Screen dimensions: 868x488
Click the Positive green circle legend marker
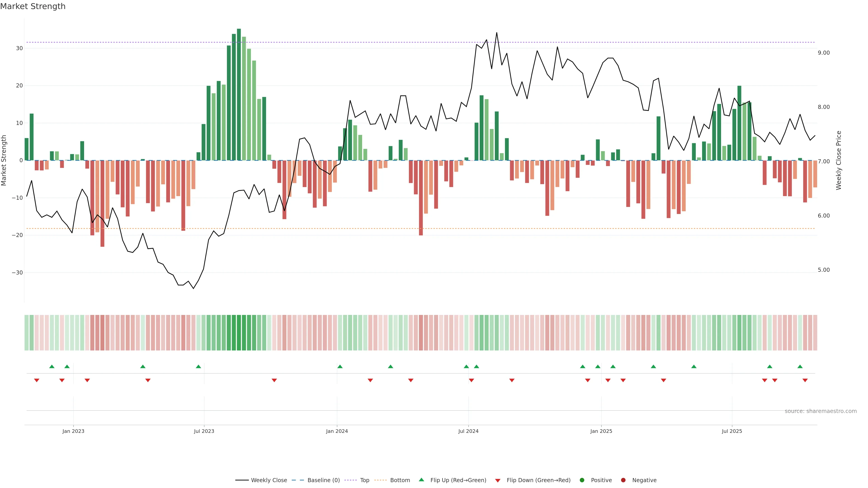pos(582,480)
